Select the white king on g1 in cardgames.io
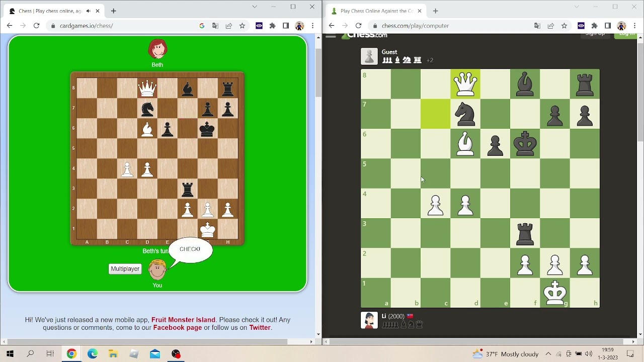Viewport: 644px width, 362px height. [x=207, y=229]
